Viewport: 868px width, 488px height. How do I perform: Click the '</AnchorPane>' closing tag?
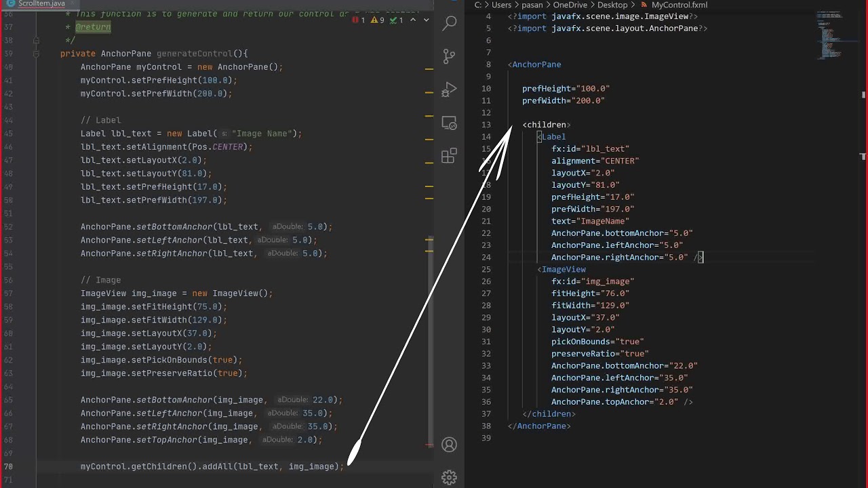click(x=539, y=426)
